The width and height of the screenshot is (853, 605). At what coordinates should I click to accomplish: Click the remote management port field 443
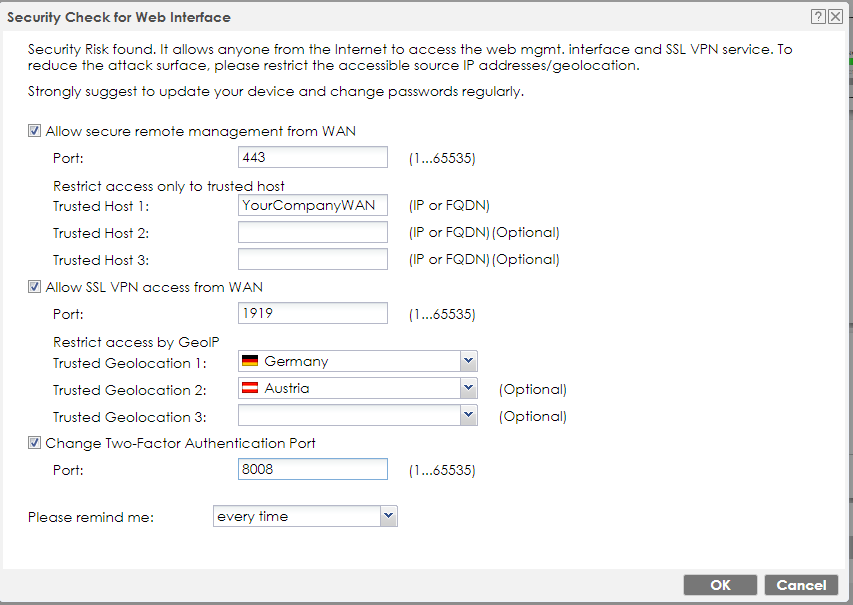tap(313, 157)
